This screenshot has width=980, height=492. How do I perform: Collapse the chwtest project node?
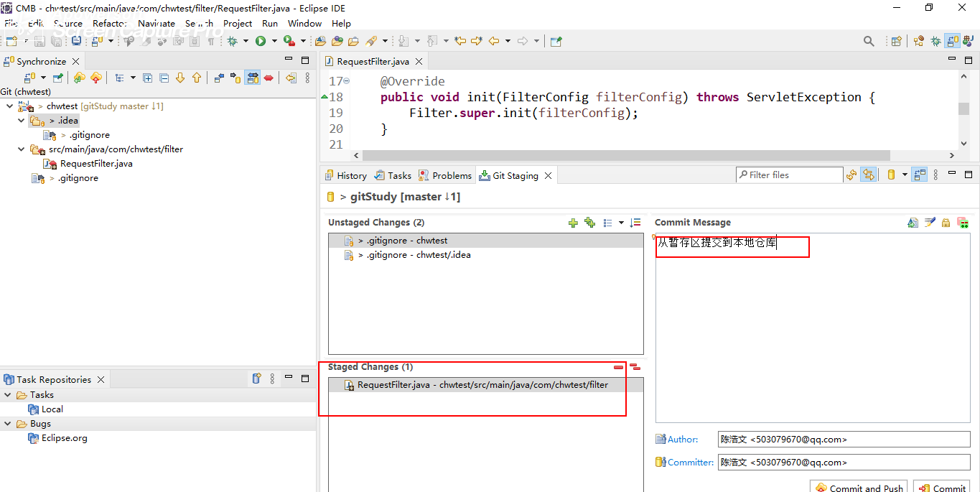click(x=9, y=106)
